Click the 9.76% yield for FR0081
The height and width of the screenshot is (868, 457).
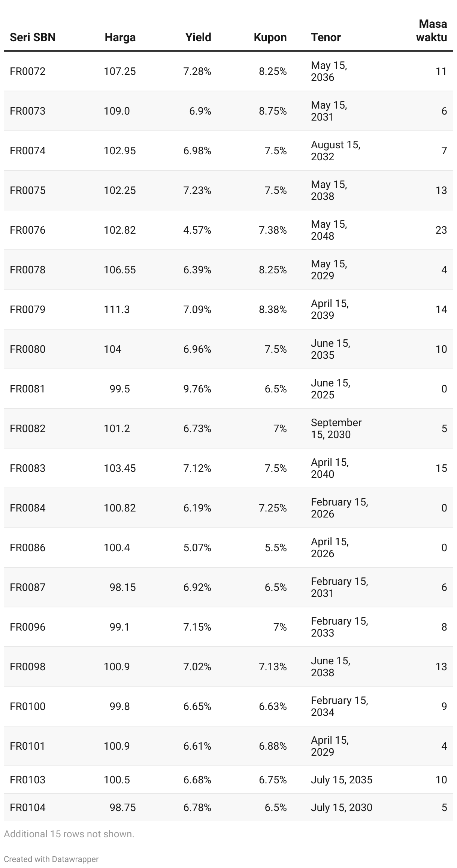(197, 389)
